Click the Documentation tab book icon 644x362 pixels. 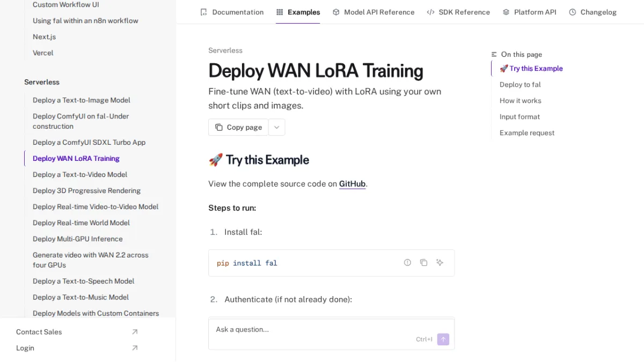tap(203, 12)
